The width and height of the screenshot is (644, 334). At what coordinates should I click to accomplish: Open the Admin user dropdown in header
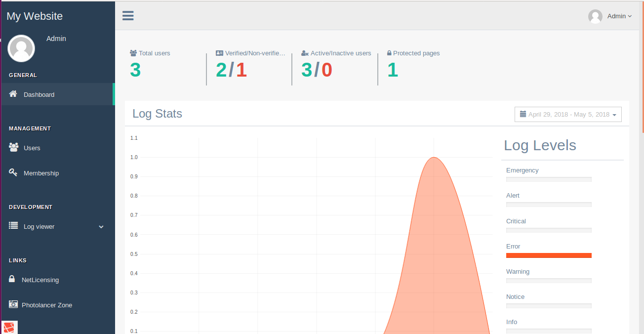pyautogui.click(x=610, y=16)
